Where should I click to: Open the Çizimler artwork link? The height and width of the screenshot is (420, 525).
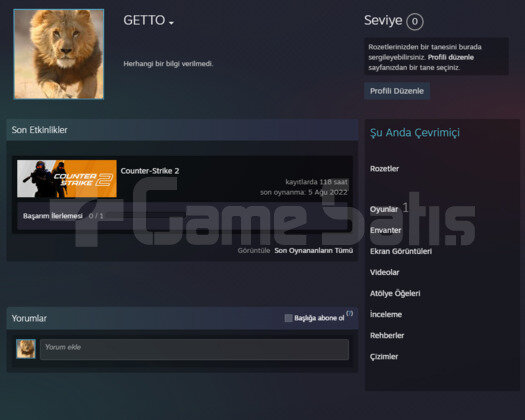[x=384, y=356]
